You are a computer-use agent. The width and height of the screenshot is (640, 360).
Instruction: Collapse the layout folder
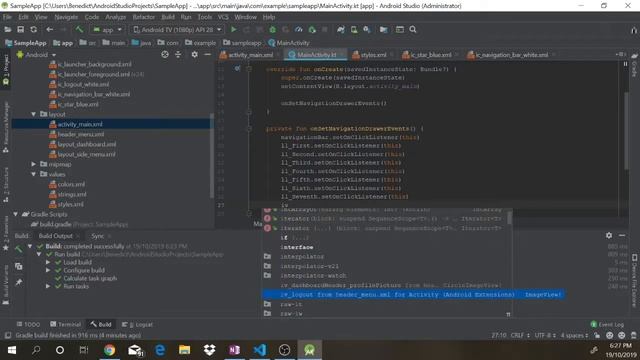[33, 114]
